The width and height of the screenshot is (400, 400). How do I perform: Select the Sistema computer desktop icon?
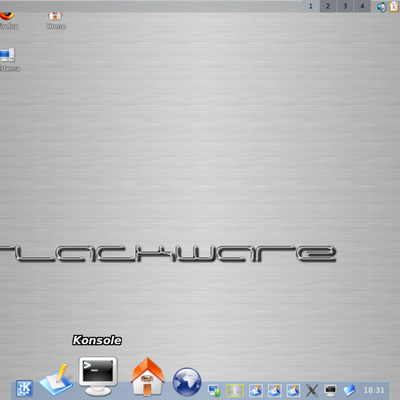click(x=9, y=60)
